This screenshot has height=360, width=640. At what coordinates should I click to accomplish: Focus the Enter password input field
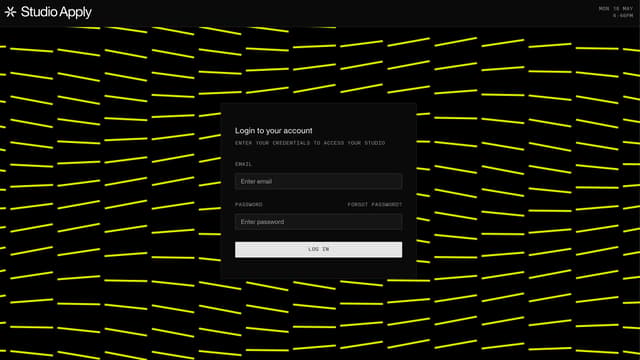[318, 222]
